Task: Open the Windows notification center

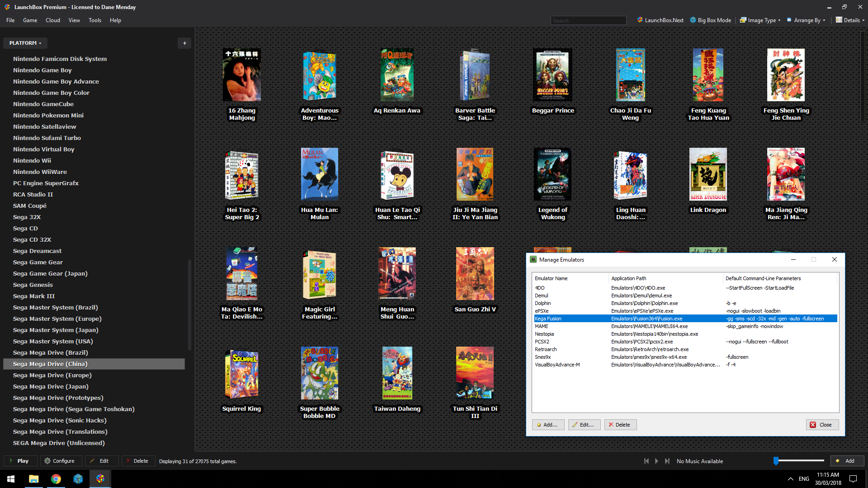Action: pos(853,479)
